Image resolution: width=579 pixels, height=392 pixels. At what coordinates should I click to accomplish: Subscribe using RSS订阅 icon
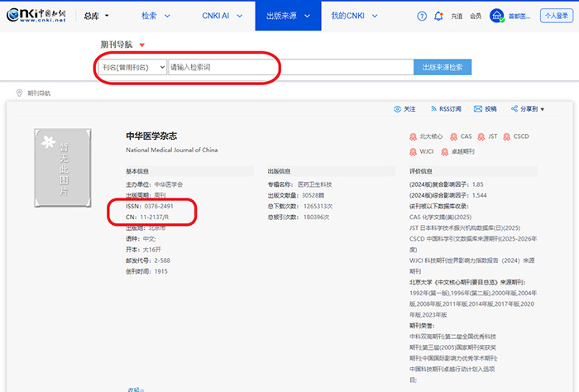point(432,109)
